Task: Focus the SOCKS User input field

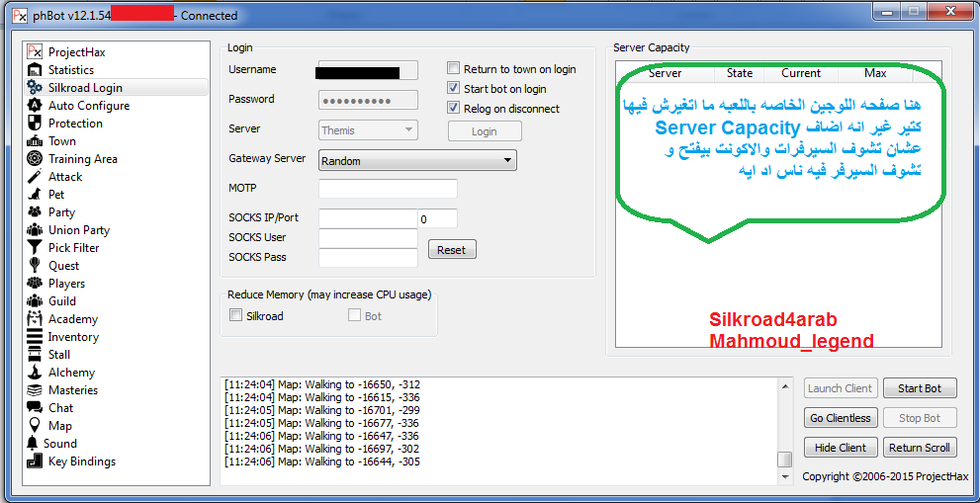Action: 368,238
